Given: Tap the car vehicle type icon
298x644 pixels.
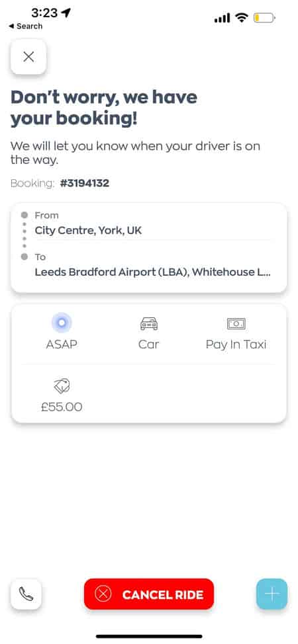Looking at the screenshot, I should 148,323.
